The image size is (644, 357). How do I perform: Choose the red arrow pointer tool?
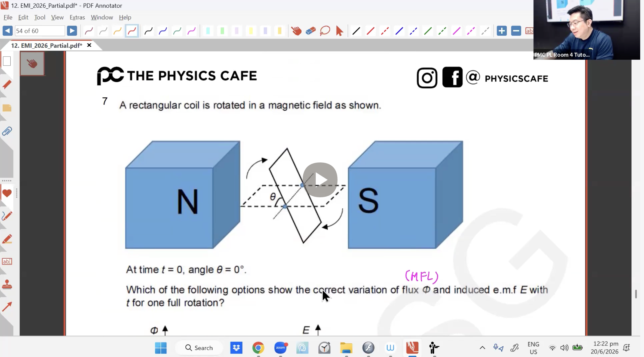point(339,31)
